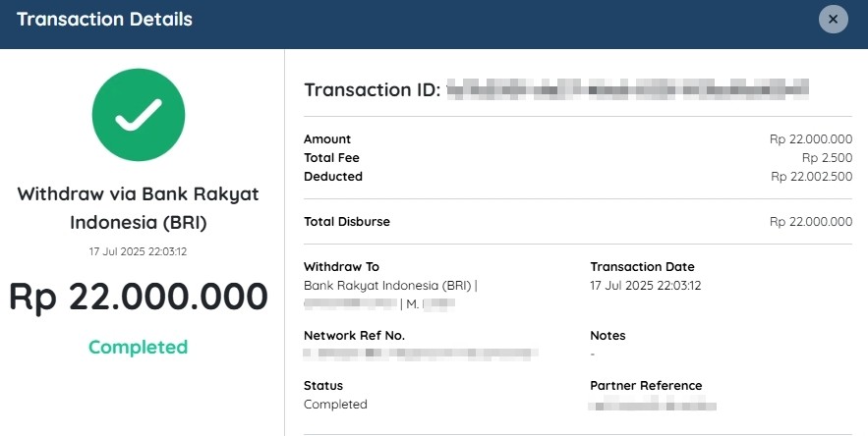Click the Withdraw To bank name text
This screenshot has height=436, width=868.
pyautogui.click(x=387, y=286)
